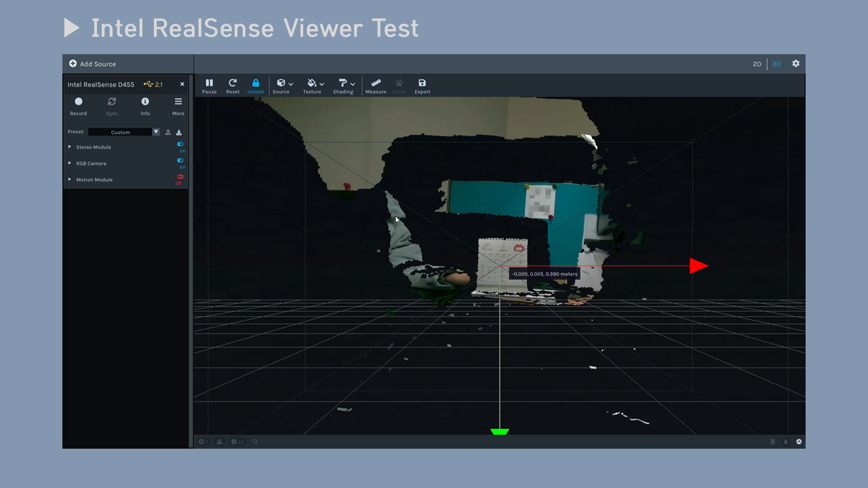Viewport: 868px width, 488px height.
Task: Open the Preset Custom combo box
Action: [x=124, y=132]
